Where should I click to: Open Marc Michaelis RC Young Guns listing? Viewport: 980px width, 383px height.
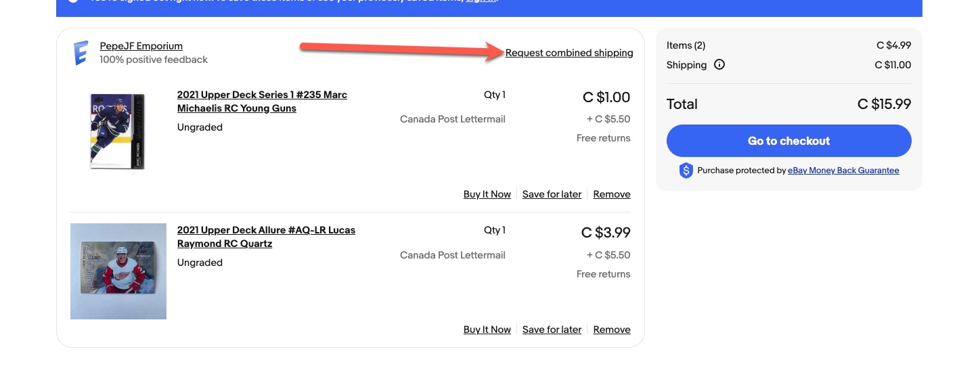(262, 102)
